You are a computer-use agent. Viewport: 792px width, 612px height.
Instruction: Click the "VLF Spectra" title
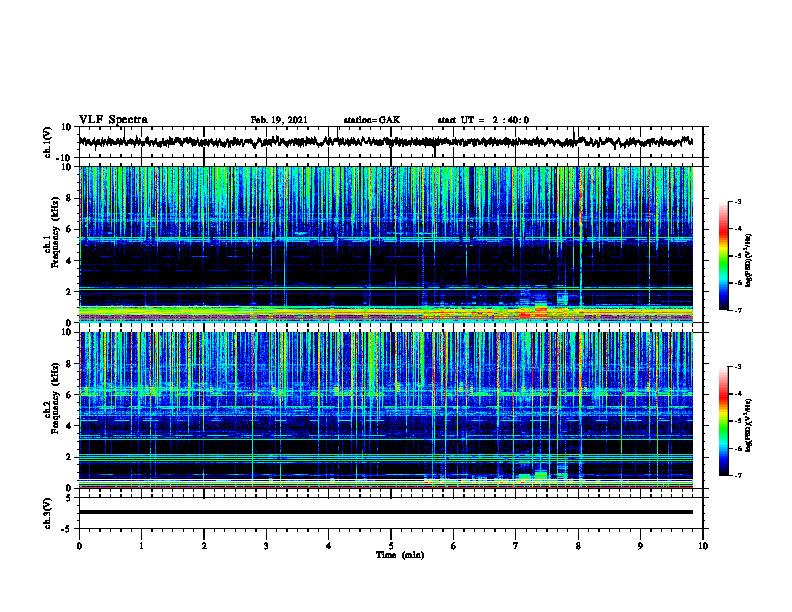click(x=113, y=120)
